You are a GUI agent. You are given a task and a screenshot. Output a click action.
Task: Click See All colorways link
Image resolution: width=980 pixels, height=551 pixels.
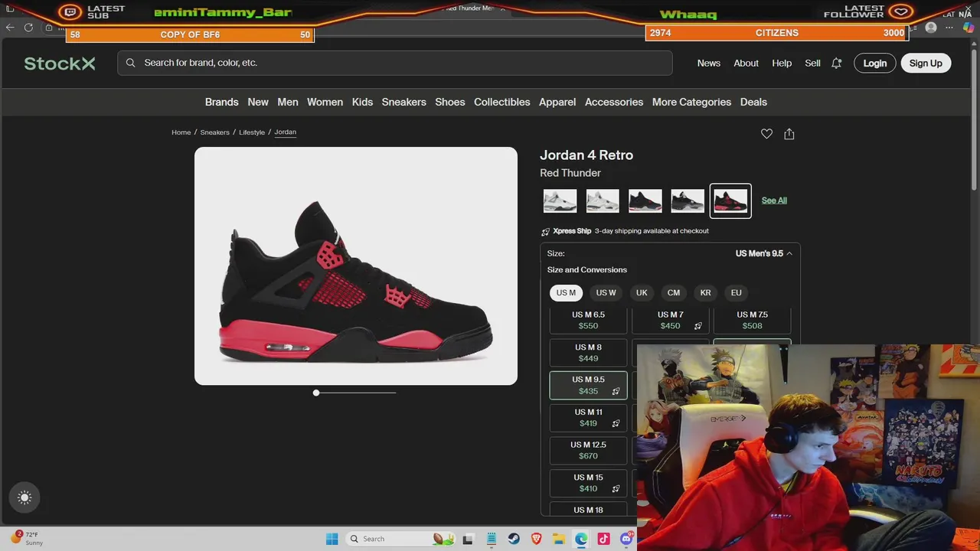click(774, 201)
